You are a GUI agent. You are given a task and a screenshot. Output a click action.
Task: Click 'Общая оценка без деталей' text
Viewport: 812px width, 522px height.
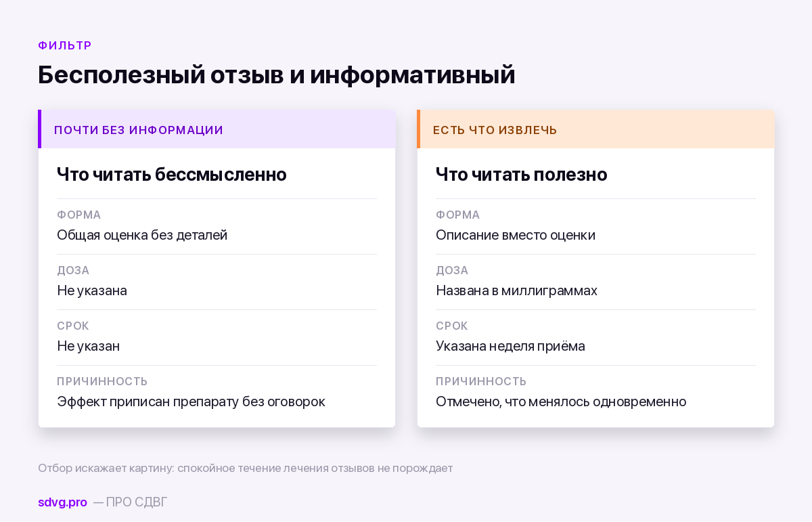142,236
